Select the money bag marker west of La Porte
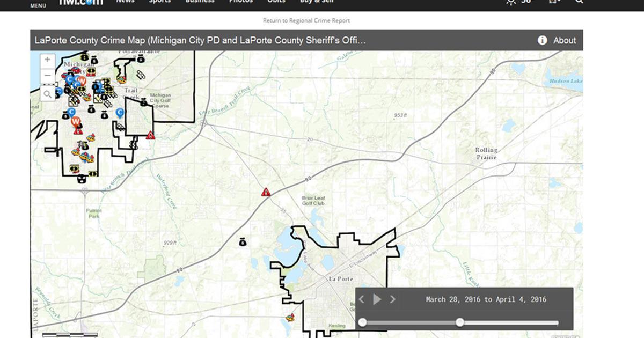The height and width of the screenshot is (338, 644). 243,242
